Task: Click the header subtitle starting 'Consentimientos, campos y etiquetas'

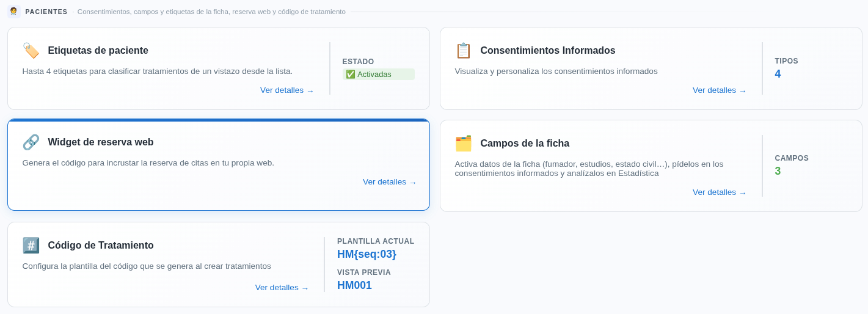Action: tap(211, 12)
